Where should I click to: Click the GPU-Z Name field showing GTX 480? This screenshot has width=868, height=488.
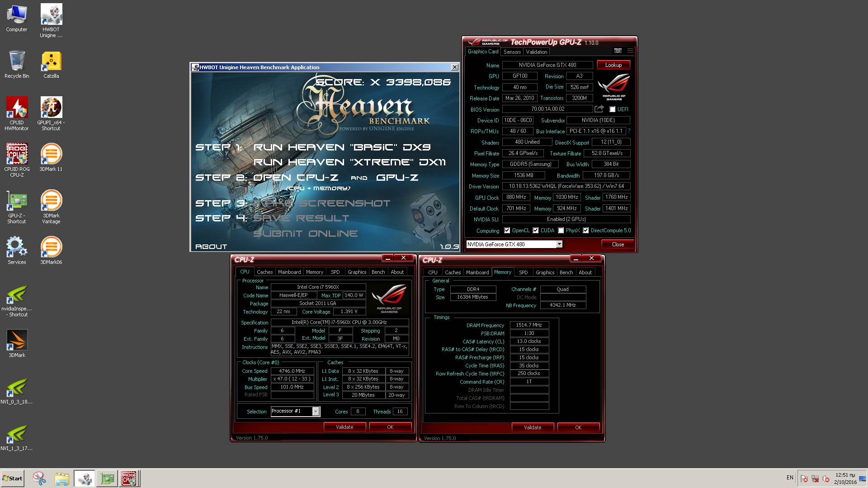click(547, 65)
